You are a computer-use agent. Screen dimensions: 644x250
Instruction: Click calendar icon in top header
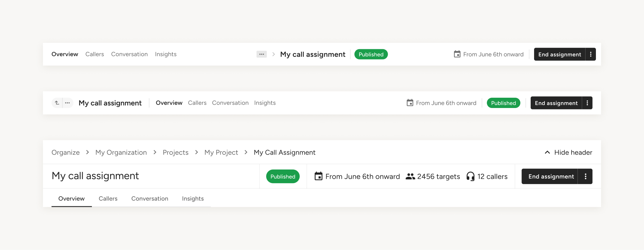point(457,54)
